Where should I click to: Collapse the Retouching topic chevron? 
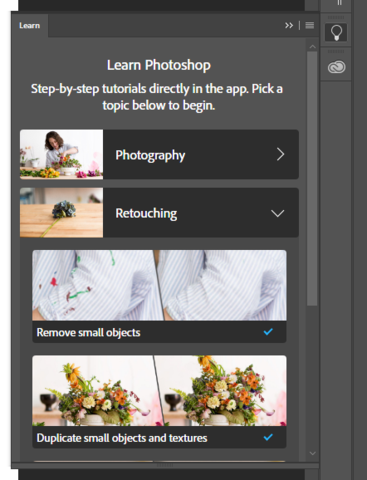[x=278, y=213]
